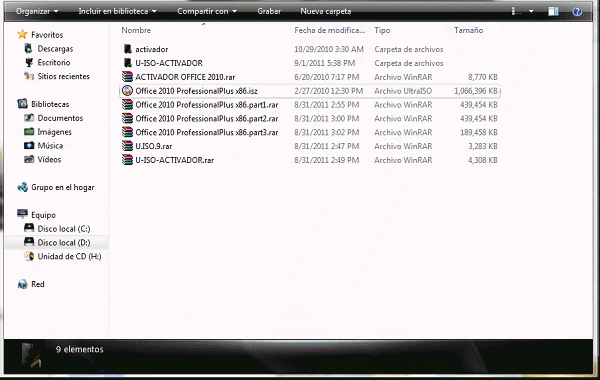Sort by the Nombre column header
600x380 pixels.
pos(136,30)
